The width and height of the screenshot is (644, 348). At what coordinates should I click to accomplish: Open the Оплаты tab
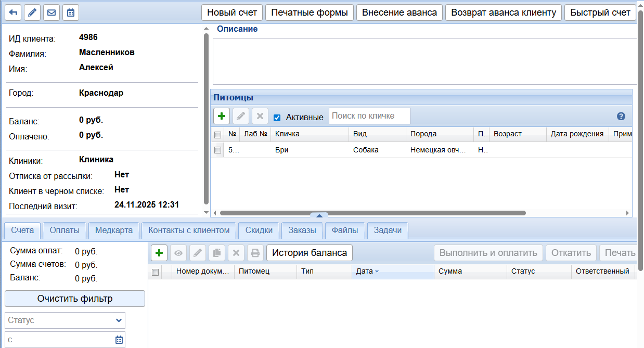[x=65, y=230]
